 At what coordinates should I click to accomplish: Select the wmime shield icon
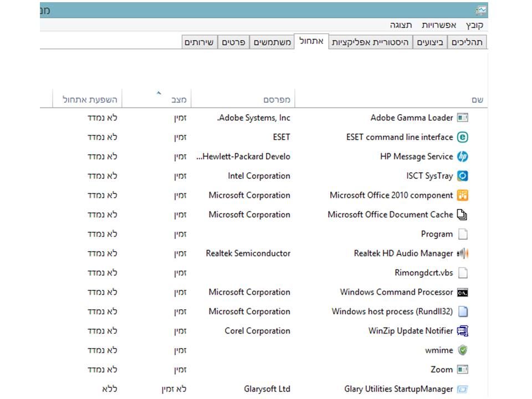pyautogui.click(x=462, y=350)
